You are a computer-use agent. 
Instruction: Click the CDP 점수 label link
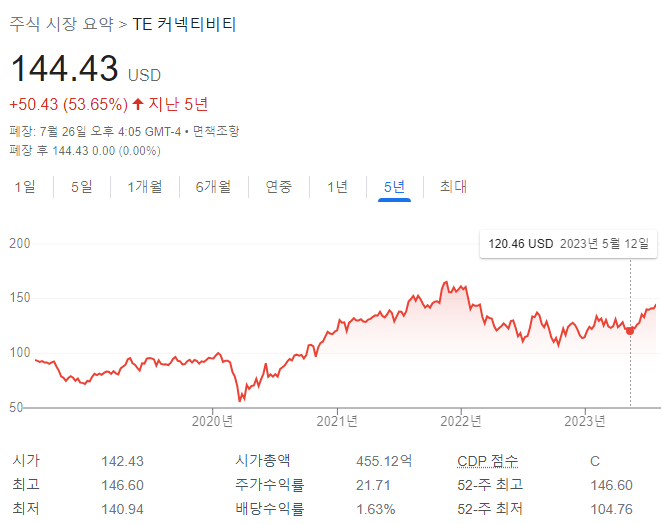[x=488, y=461]
